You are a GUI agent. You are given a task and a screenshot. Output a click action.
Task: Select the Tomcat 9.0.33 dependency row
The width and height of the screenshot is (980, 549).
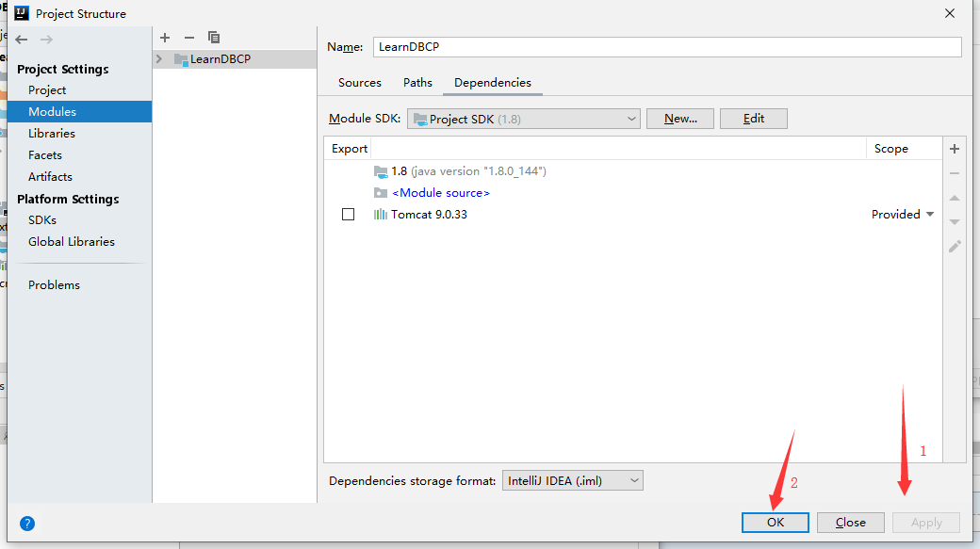(632, 214)
